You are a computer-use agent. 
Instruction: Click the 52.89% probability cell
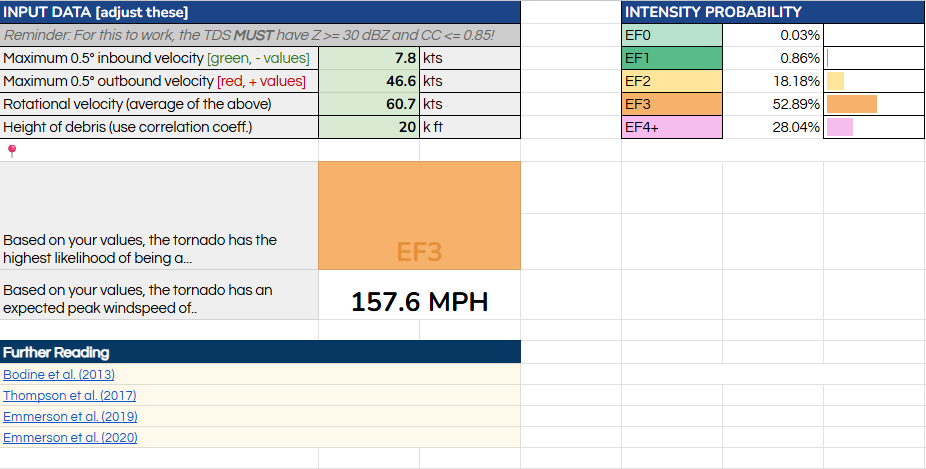click(x=773, y=104)
